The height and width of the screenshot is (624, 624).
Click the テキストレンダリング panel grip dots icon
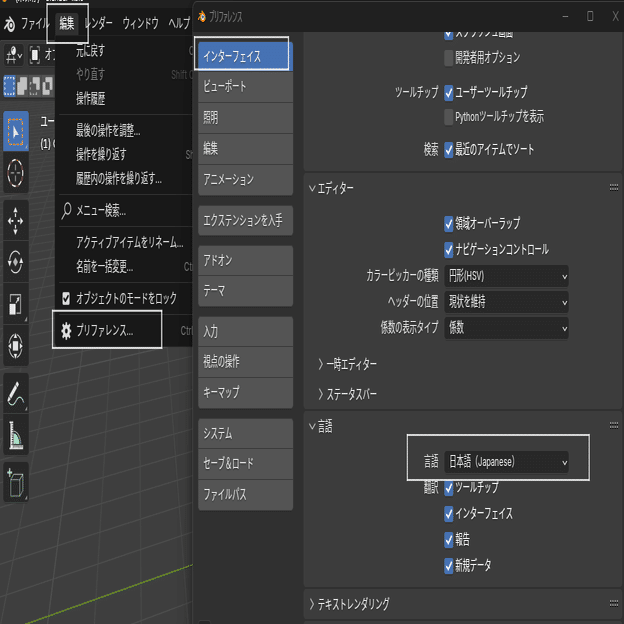point(614,604)
